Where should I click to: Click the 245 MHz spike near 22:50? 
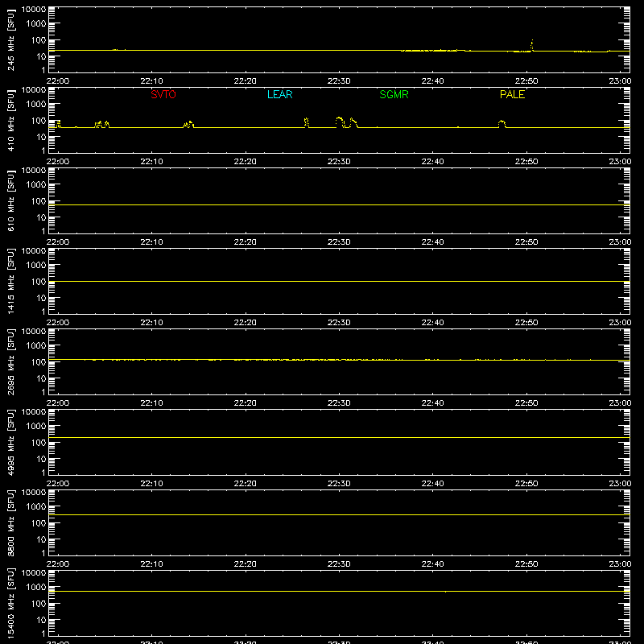532,45
